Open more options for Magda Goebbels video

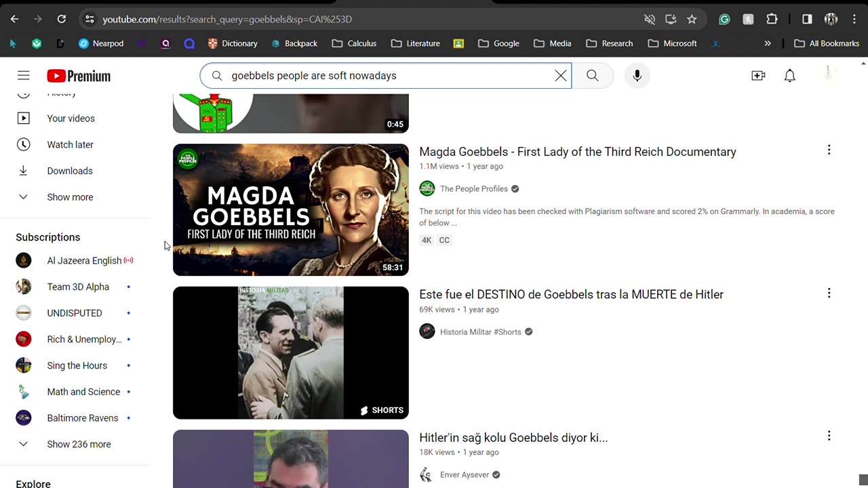[x=829, y=150]
